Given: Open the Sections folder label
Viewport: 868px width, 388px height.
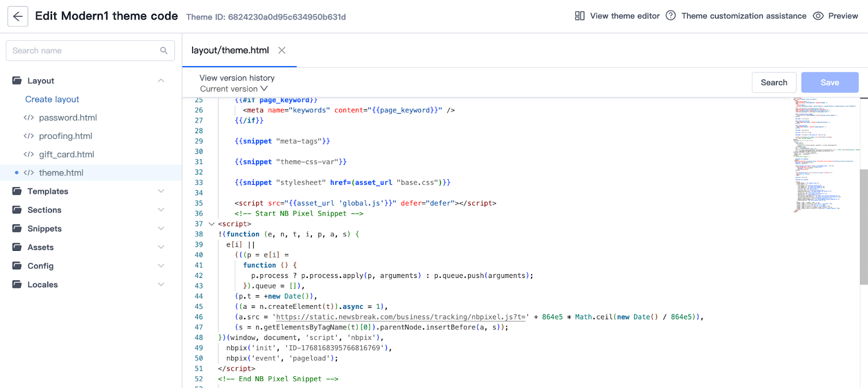Looking at the screenshot, I should [44, 210].
